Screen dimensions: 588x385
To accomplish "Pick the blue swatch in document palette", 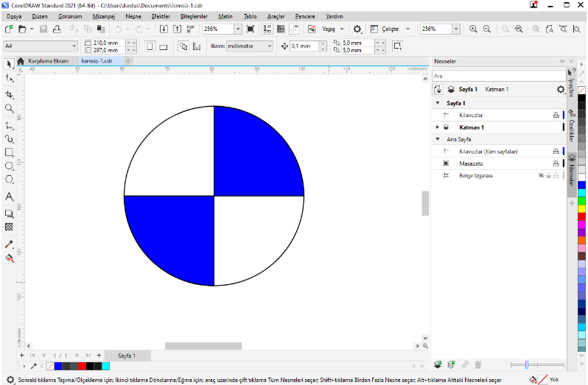I will (58, 366).
